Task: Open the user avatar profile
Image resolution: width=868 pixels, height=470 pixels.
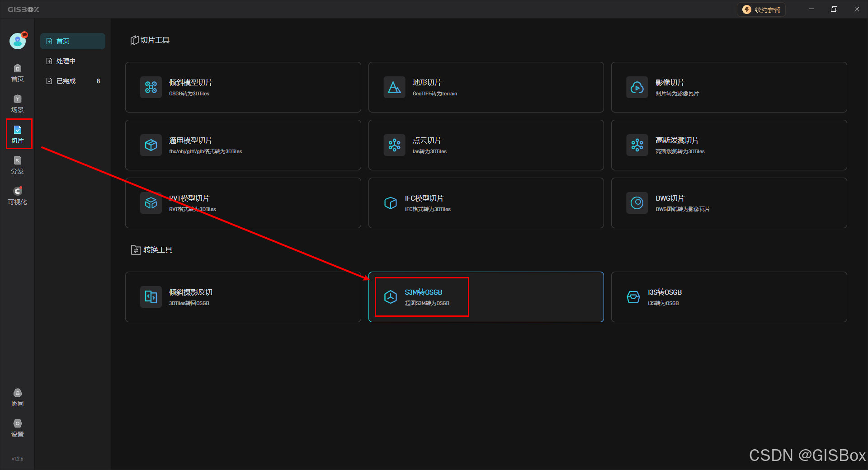Action: (x=18, y=41)
